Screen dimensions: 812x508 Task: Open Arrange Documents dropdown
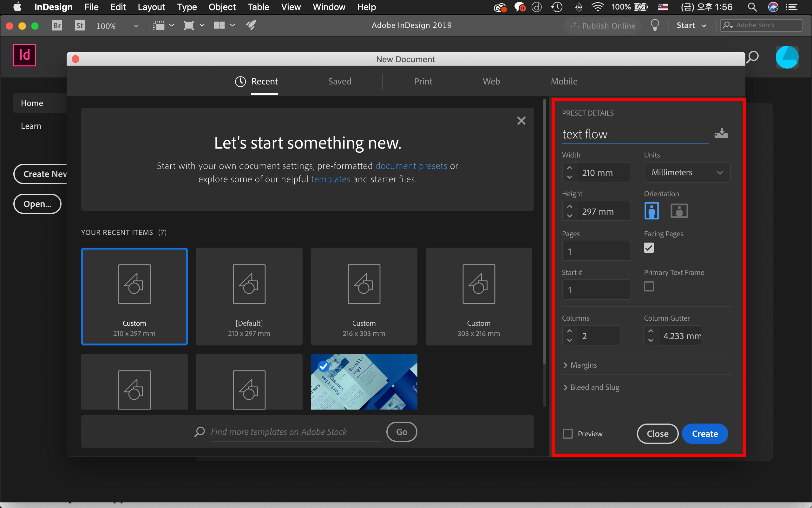click(224, 25)
